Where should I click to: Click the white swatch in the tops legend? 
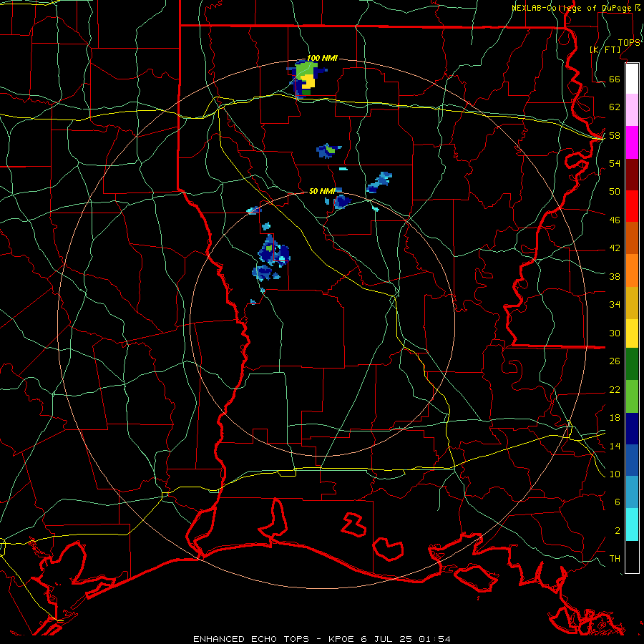(632, 79)
